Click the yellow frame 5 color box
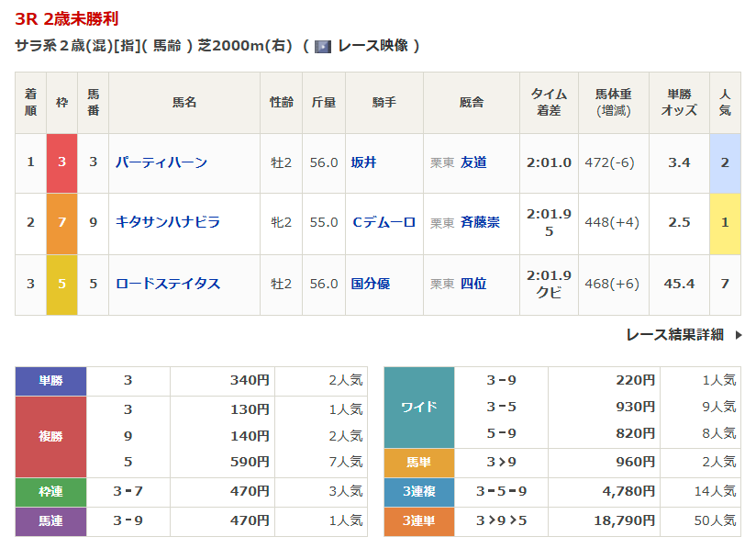 (61, 284)
